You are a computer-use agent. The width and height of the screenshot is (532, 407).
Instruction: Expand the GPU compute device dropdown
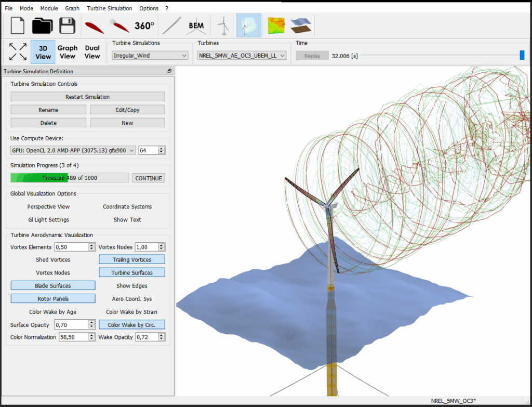point(73,150)
